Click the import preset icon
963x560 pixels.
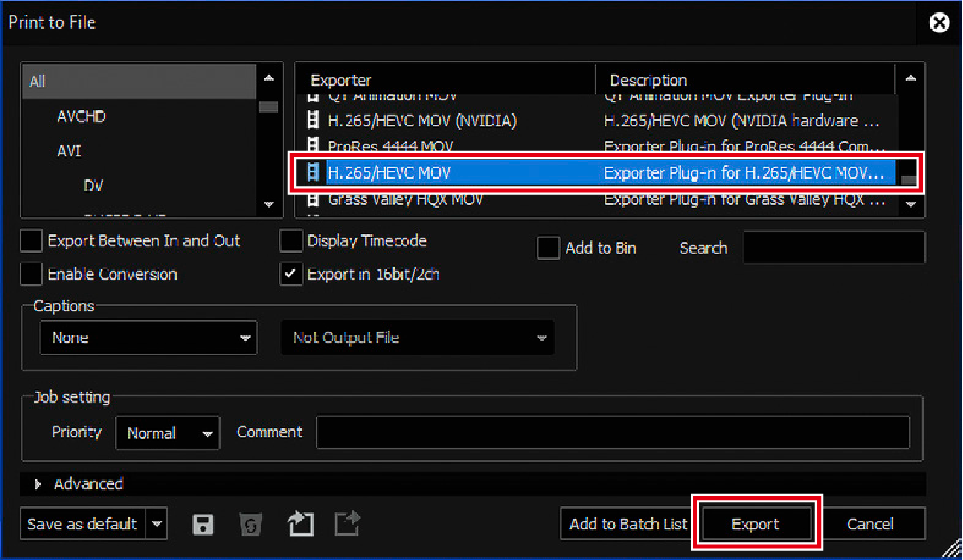coord(301,524)
